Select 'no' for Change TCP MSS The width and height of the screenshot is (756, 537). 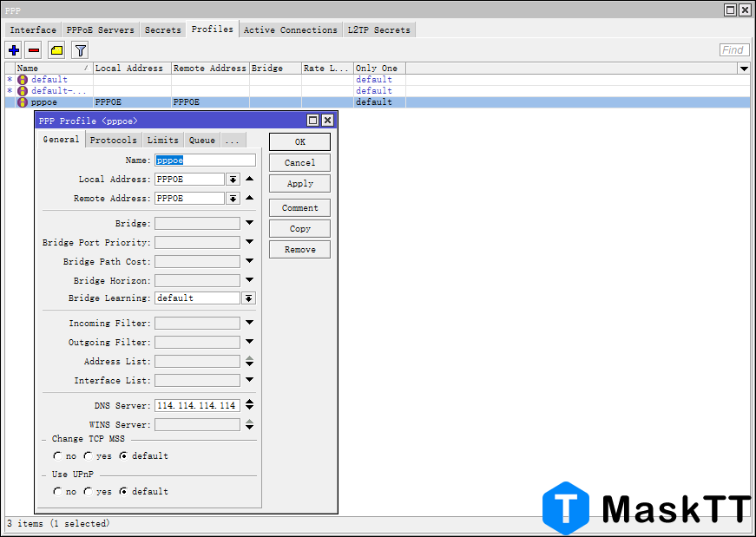pyautogui.click(x=57, y=455)
